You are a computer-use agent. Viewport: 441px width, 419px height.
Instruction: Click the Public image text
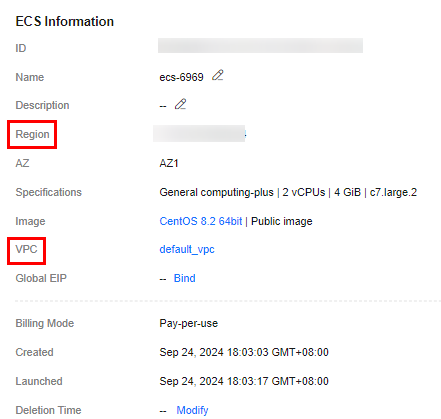point(282,221)
